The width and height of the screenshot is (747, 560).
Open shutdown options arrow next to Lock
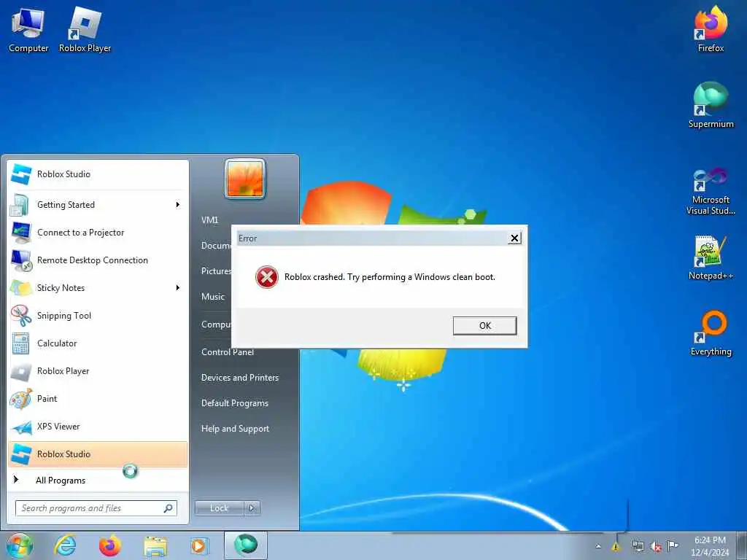[252, 508]
